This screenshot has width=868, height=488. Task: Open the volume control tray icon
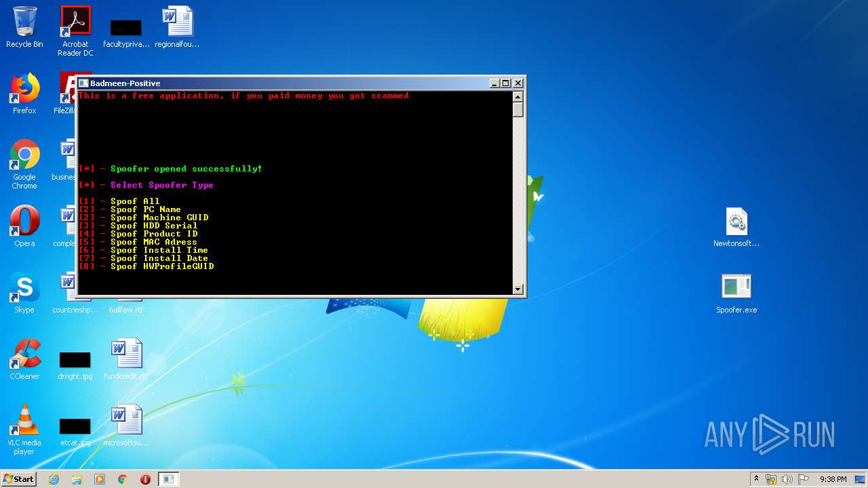click(x=787, y=479)
